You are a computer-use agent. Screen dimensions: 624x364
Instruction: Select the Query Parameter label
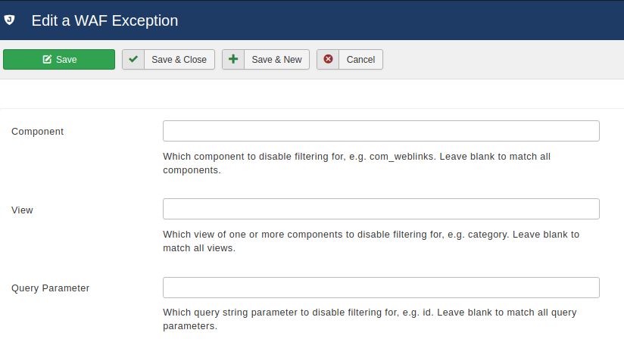[x=51, y=288]
